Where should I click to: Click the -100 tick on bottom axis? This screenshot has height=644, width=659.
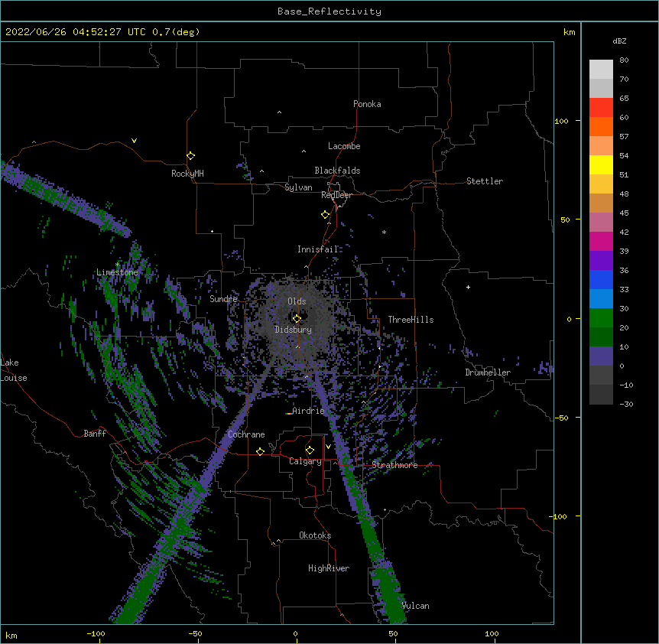click(96, 633)
